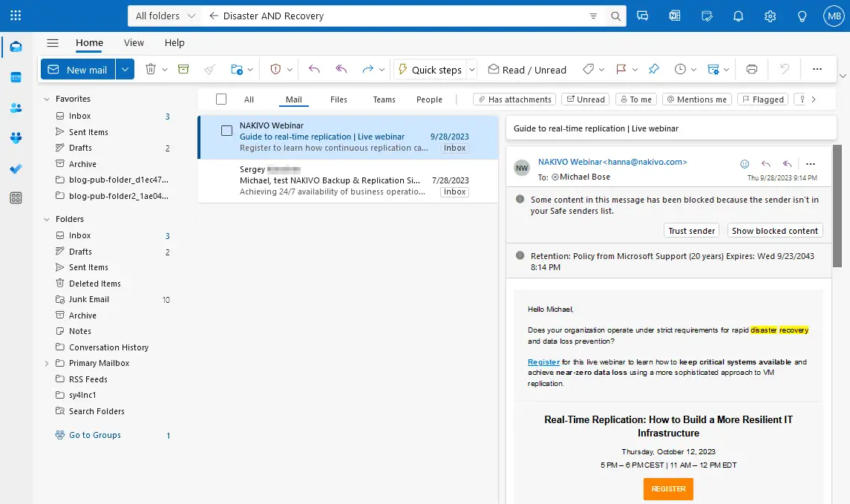Open notifications bell
Image resolution: width=850 pixels, height=504 pixels.
click(x=738, y=16)
